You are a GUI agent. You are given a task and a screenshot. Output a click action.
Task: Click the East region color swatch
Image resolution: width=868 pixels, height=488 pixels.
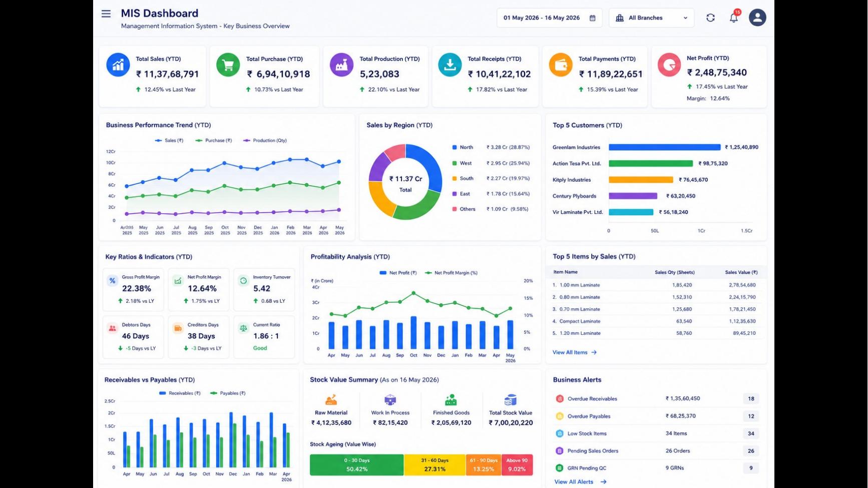click(x=455, y=194)
